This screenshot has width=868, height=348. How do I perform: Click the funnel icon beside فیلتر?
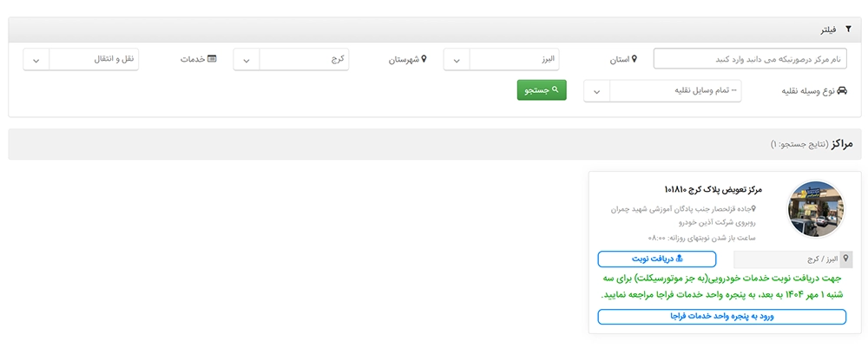(848, 30)
